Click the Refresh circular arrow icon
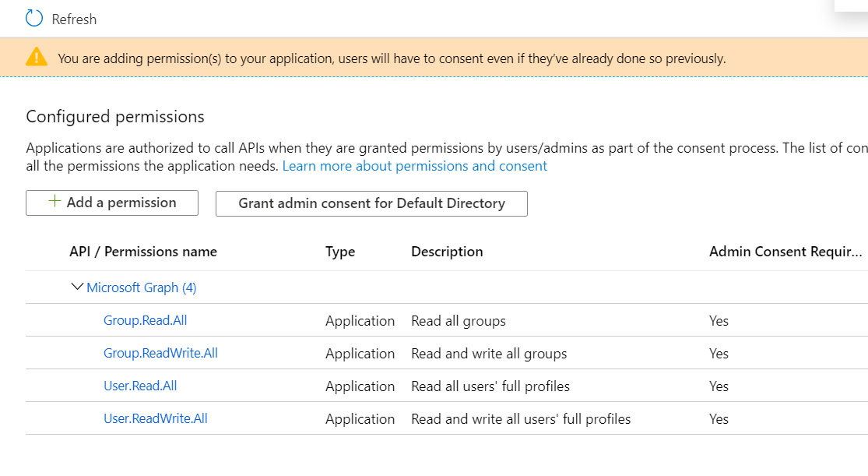This screenshot has height=476, width=868. [x=33, y=18]
